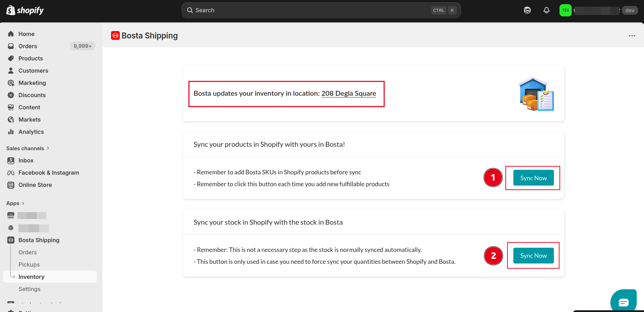
Task: Open the three-dot app menu
Action: click(x=632, y=36)
